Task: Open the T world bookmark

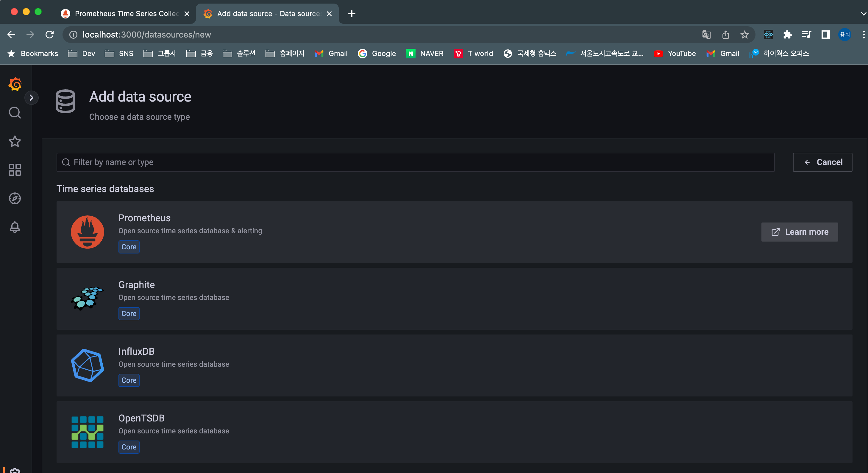Action: coord(473,54)
